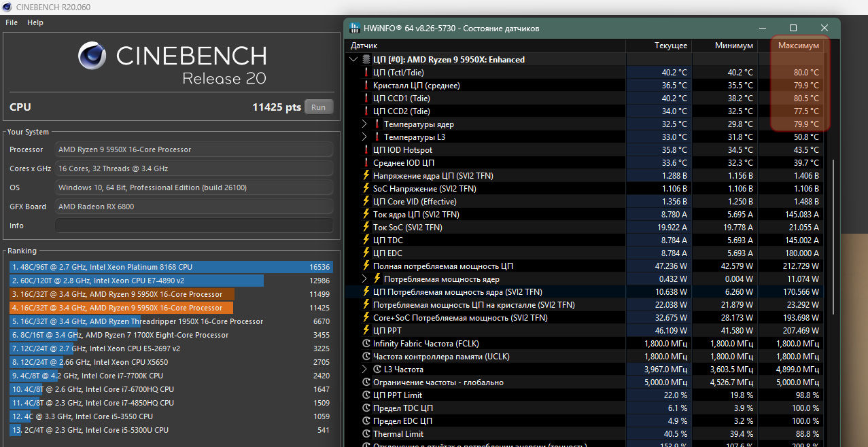Click lightning icon of Напряжение ядра ЦП row
This screenshot has width=868, height=447.
click(366, 176)
